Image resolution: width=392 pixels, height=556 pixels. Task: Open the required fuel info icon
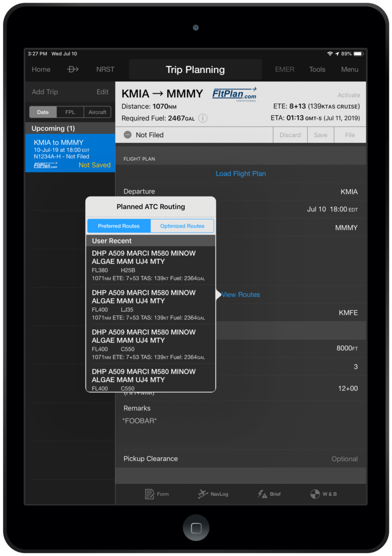[x=203, y=118]
